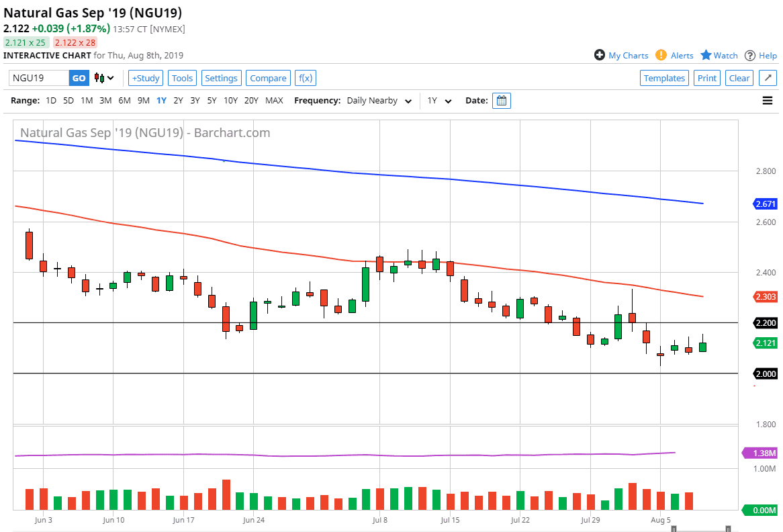This screenshot has height=532, width=783.
Task: Open Help question mark icon
Action: click(750, 56)
